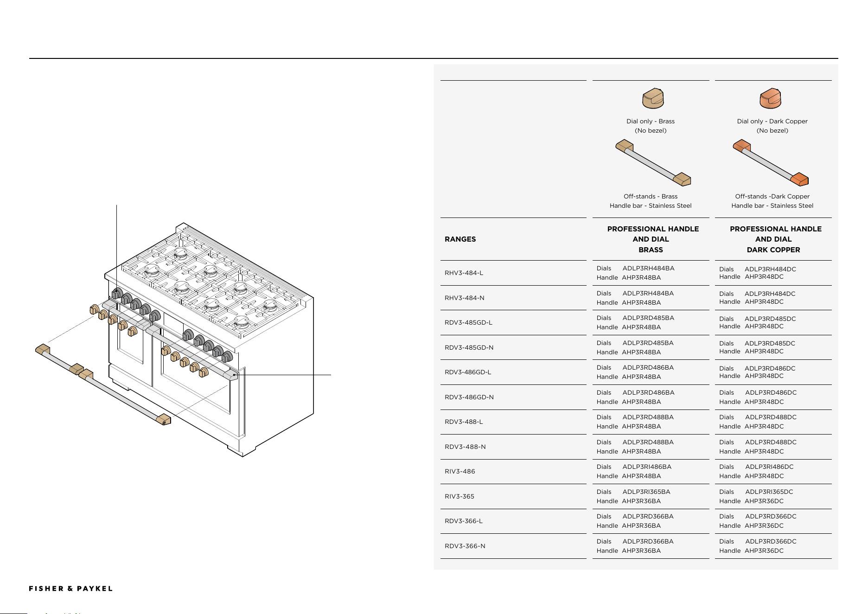Select the brass off-stands handle illustration

[x=653, y=163]
